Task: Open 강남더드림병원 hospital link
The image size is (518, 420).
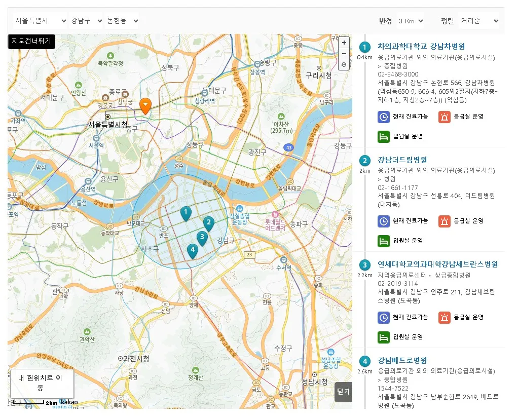Action: click(x=402, y=160)
